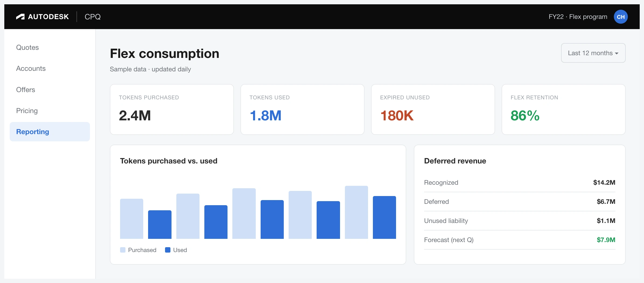Click the FY22 · Flex program label
Screen dimensions: 644x283
(578, 17)
